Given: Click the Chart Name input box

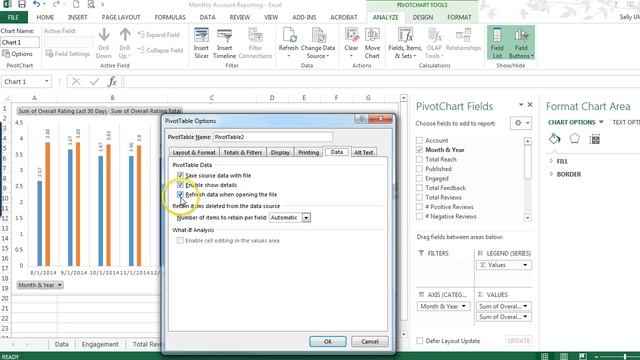Looking at the screenshot, I should 20,42.
